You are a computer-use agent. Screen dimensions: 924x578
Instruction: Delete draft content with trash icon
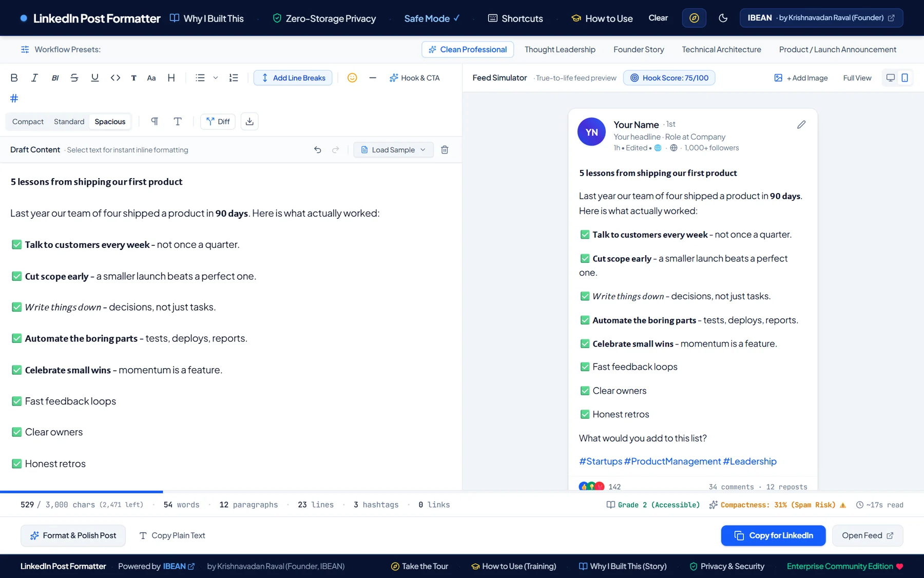tap(445, 150)
